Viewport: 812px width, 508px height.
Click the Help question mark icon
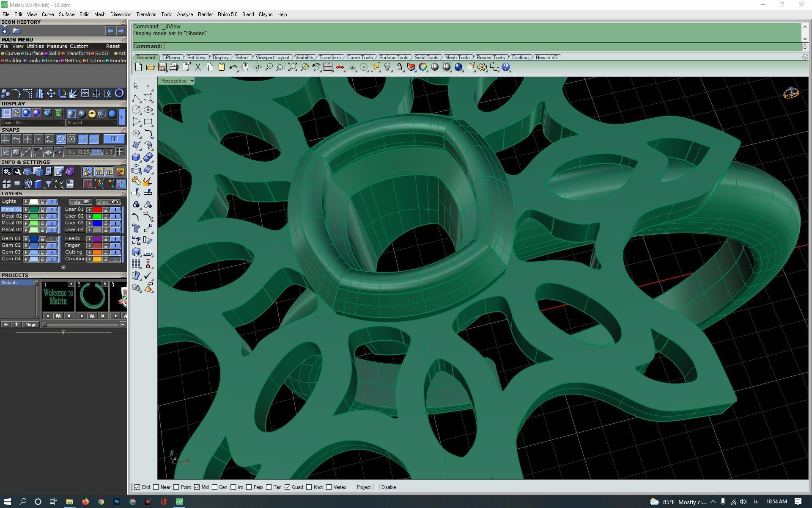point(506,67)
